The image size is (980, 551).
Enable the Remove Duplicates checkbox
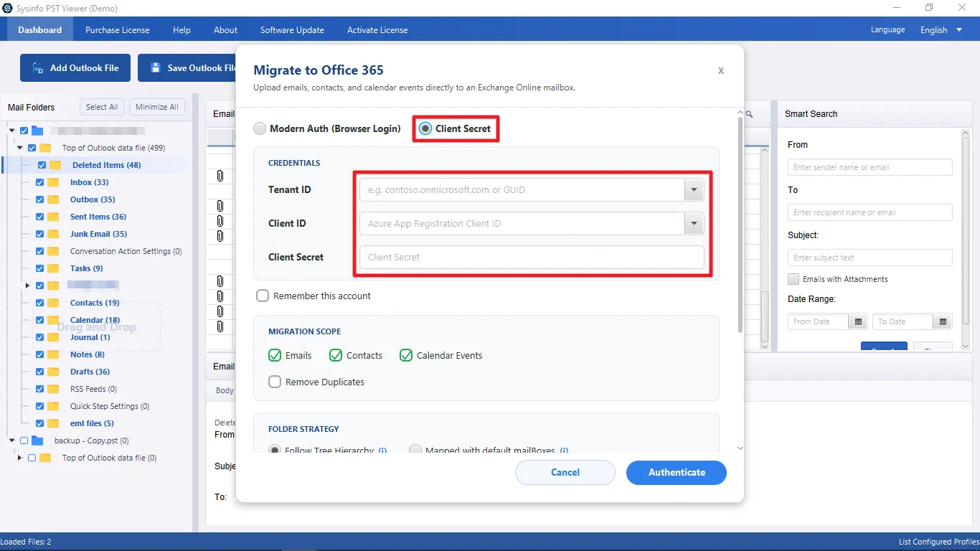point(275,382)
